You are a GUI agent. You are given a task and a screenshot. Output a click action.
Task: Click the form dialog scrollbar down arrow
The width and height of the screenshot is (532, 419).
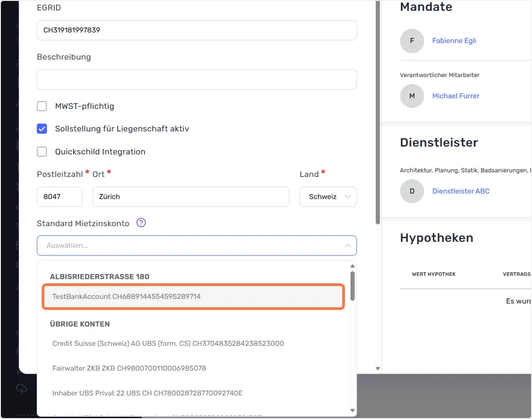click(378, 368)
